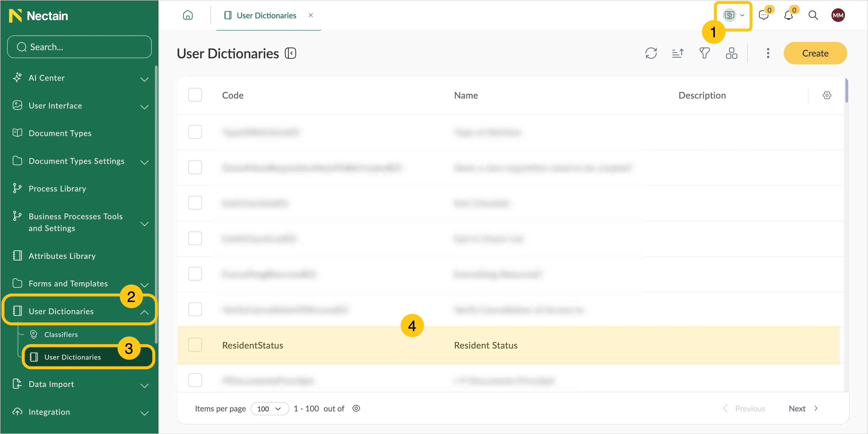Reveal total count eye icon
The height and width of the screenshot is (434, 868).
[x=356, y=408]
